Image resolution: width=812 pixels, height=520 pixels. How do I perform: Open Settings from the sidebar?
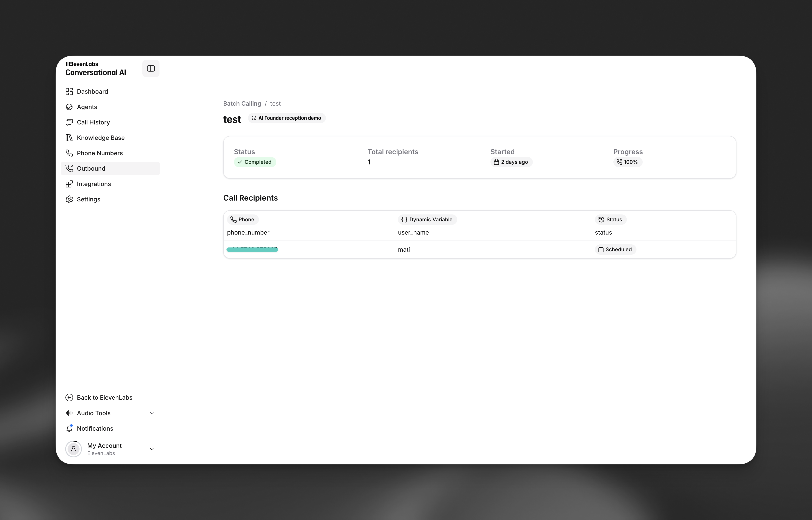tap(88, 199)
